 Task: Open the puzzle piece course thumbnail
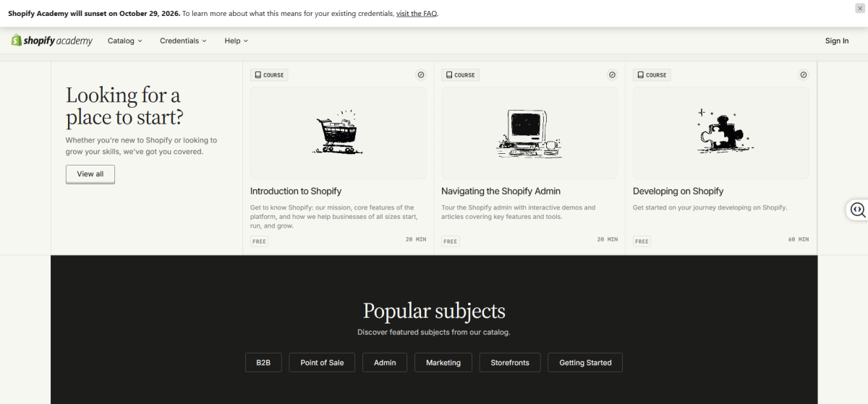721,133
